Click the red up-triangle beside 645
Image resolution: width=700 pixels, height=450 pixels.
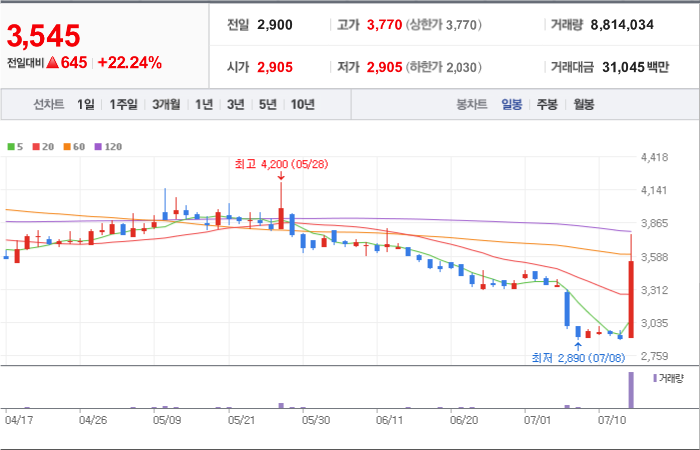pos(52,63)
